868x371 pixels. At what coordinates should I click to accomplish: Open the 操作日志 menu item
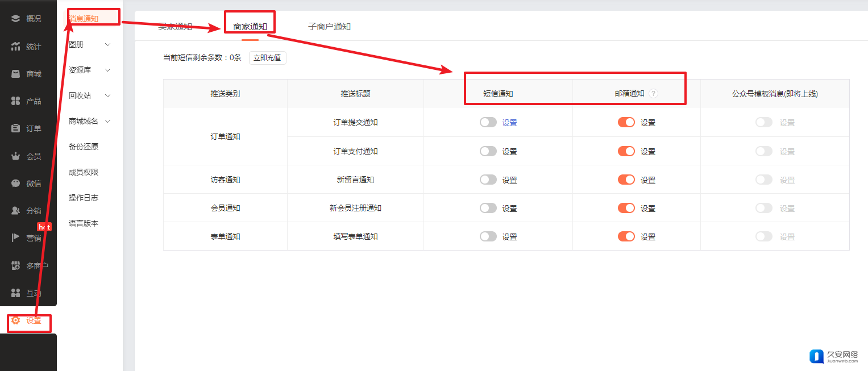click(x=84, y=198)
